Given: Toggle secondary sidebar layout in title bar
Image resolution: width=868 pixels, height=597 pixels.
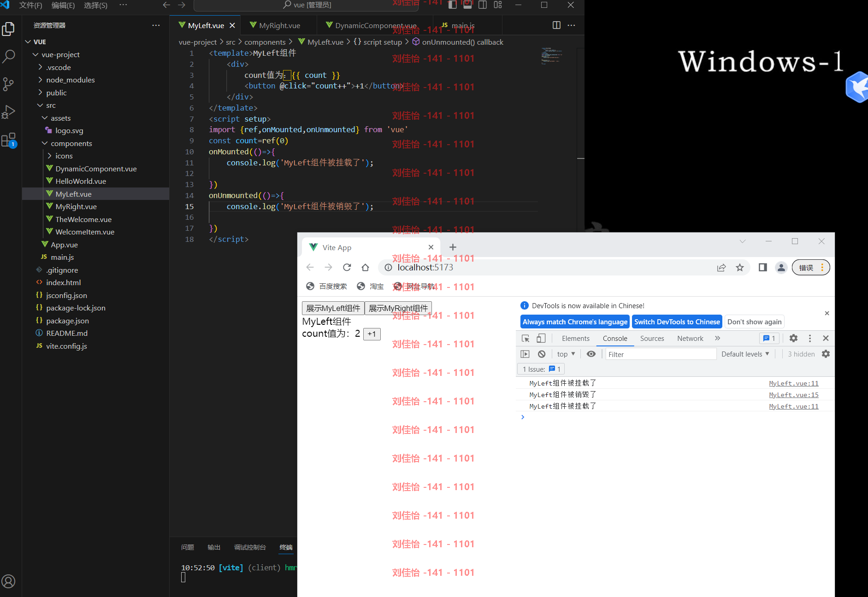Looking at the screenshot, I should pos(483,5).
